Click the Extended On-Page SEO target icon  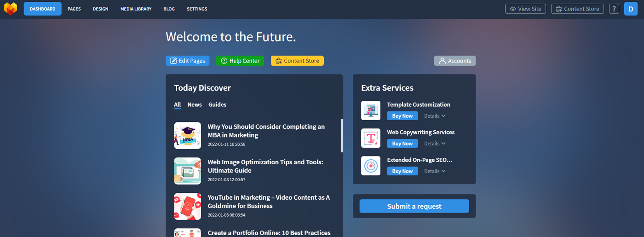click(371, 166)
